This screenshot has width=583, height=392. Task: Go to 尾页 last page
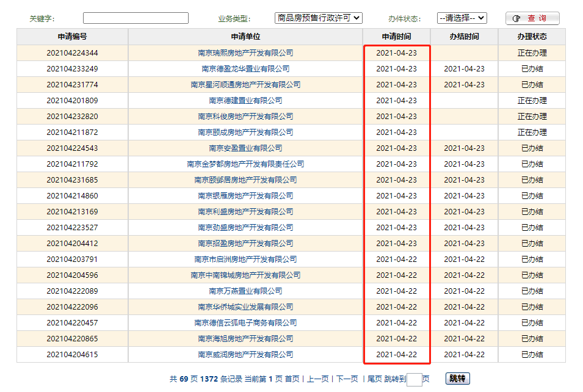coord(374,379)
